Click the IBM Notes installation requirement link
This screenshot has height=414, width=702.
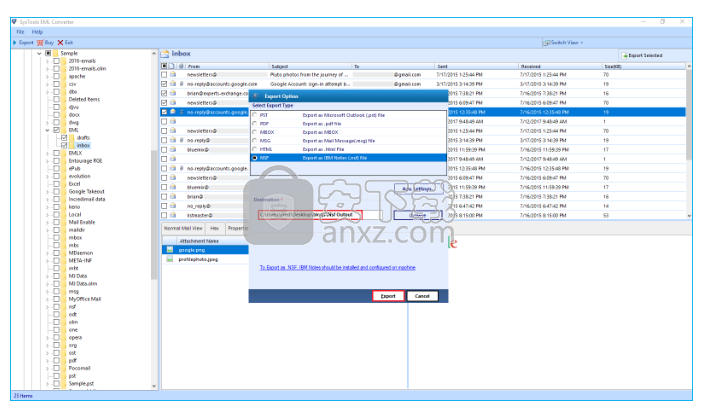pyautogui.click(x=338, y=268)
